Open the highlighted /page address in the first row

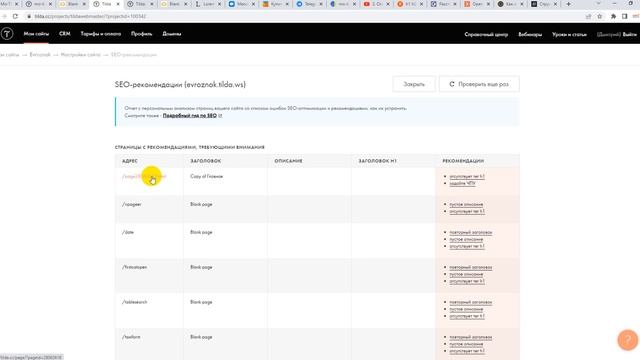[x=144, y=177]
